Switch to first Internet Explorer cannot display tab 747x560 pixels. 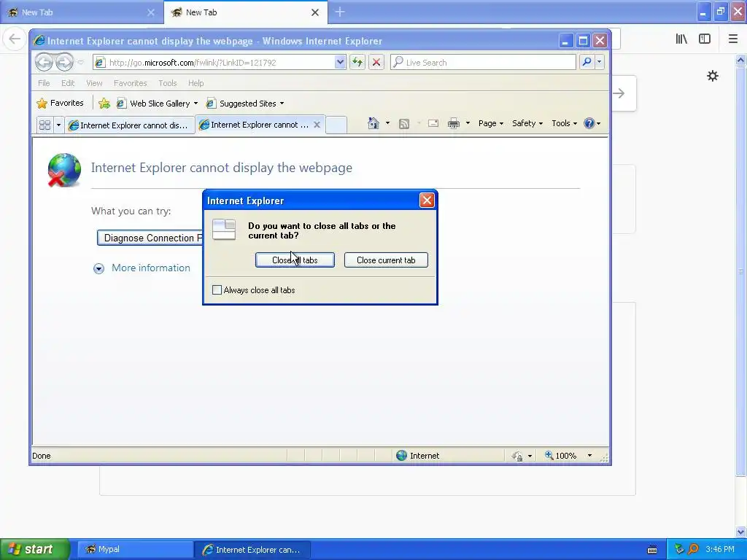click(x=129, y=125)
